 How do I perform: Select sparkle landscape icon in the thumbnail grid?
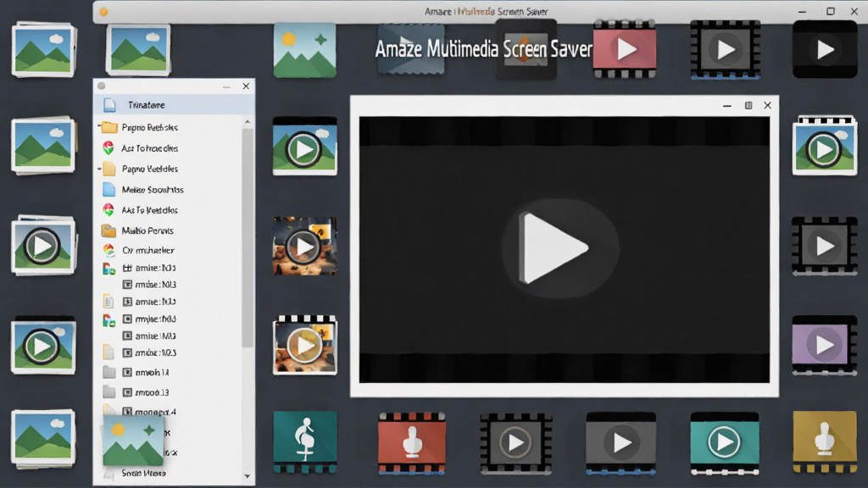pyautogui.click(x=304, y=50)
